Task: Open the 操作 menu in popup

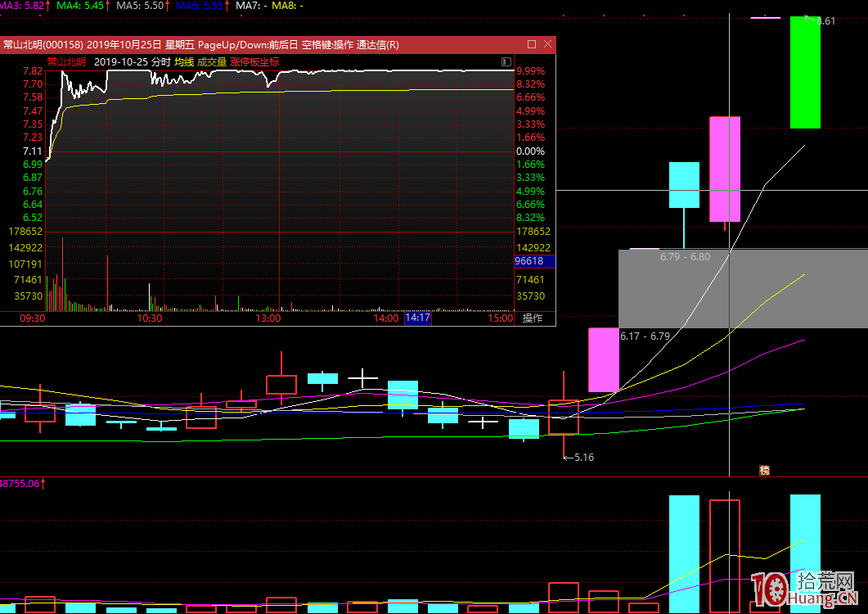Action: coord(533,318)
